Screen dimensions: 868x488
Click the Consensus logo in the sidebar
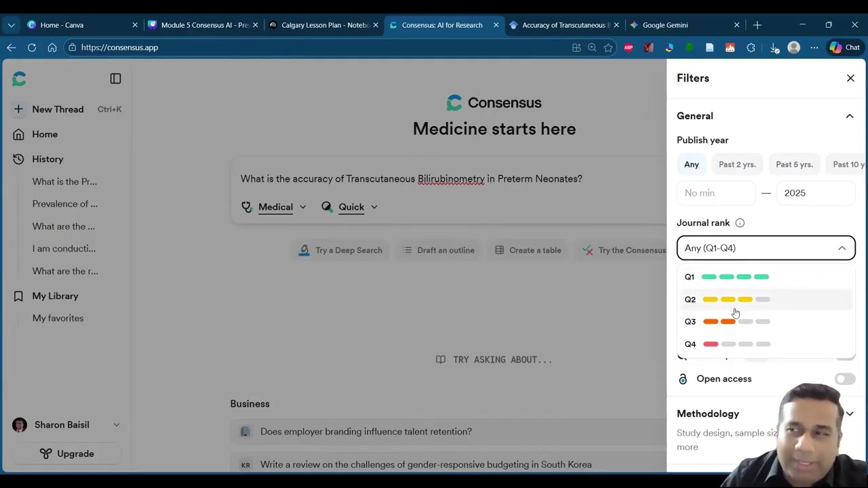click(x=19, y=79)
